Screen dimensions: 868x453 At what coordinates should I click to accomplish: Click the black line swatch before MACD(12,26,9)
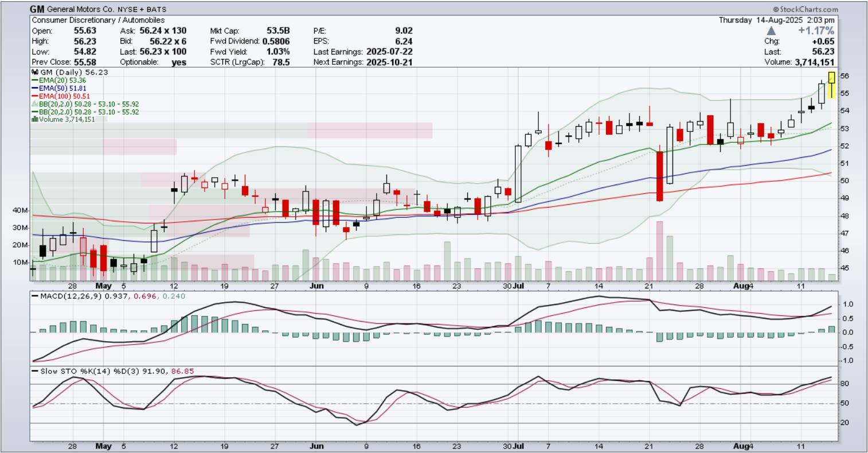(34, 295)
